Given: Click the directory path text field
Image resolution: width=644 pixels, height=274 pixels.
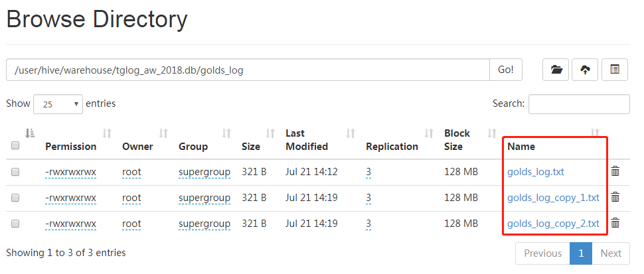Looking at the screenshot, I should [x=248, y=70].
